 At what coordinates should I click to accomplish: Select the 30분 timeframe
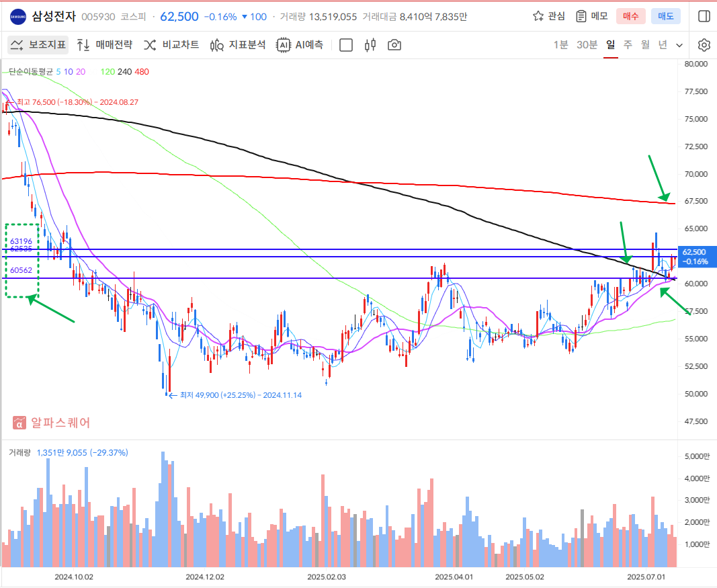[587, 45]
